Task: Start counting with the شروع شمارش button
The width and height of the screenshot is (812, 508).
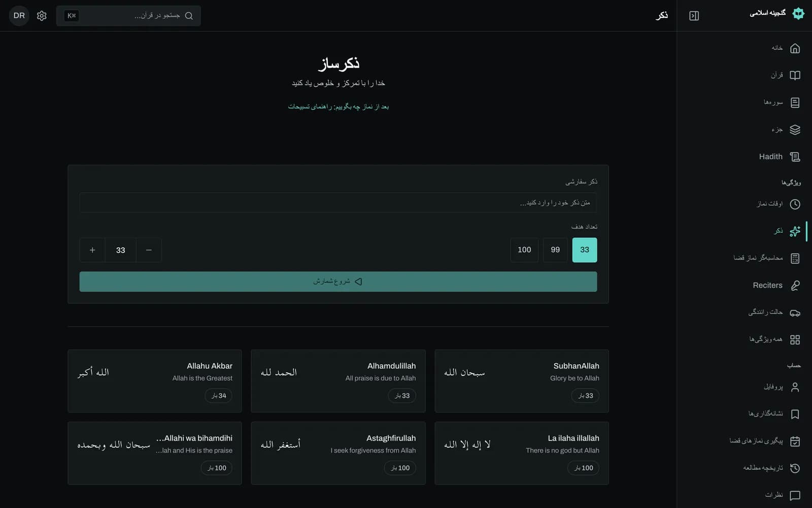Action: point(338,281)
